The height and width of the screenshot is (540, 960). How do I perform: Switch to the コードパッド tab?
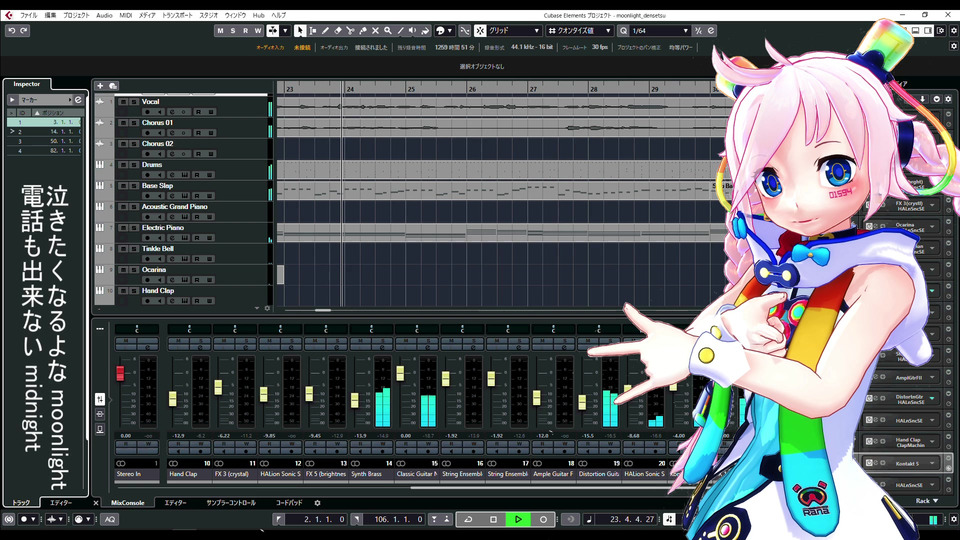pos(289,503)
